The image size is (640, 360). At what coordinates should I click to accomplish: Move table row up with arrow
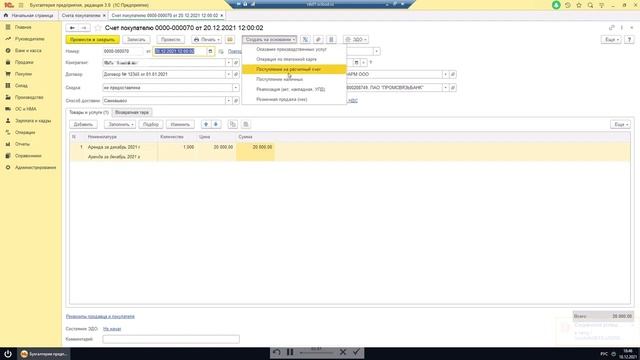(206, 124)
